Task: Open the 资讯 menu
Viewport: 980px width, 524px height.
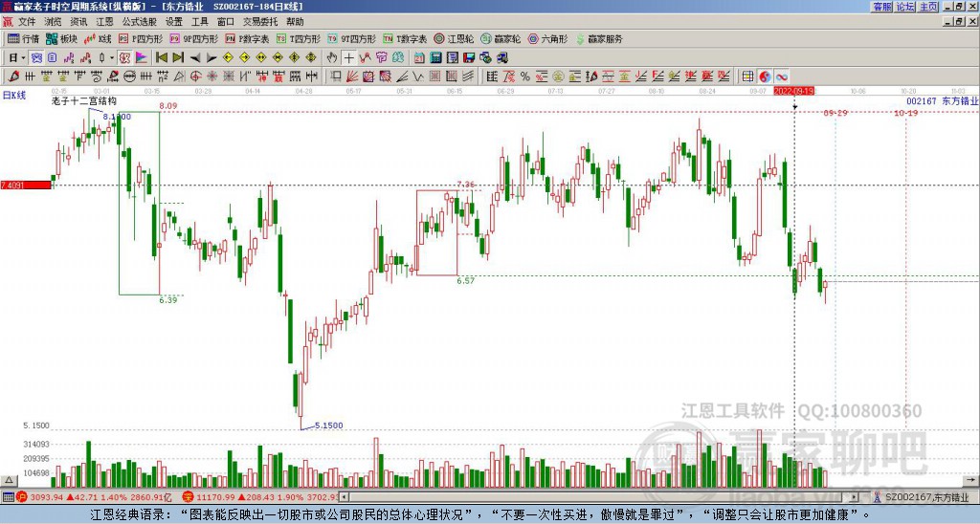Action: click(78, 22)
